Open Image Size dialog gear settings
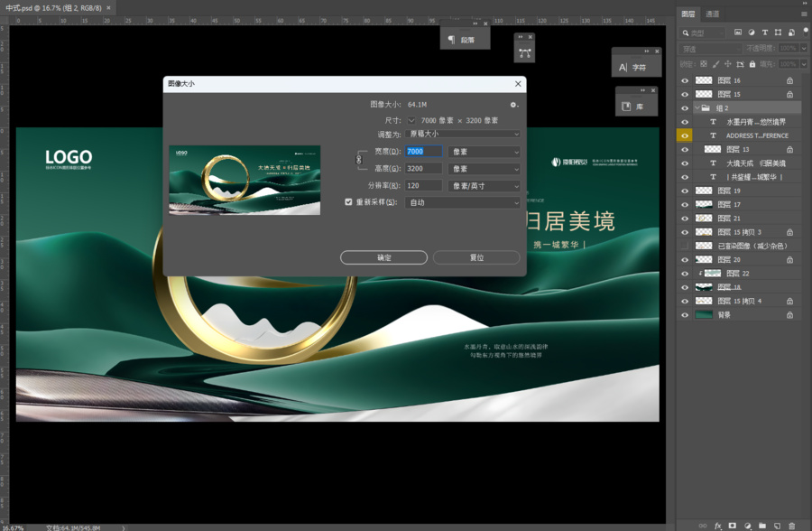 tap(513, 105)
